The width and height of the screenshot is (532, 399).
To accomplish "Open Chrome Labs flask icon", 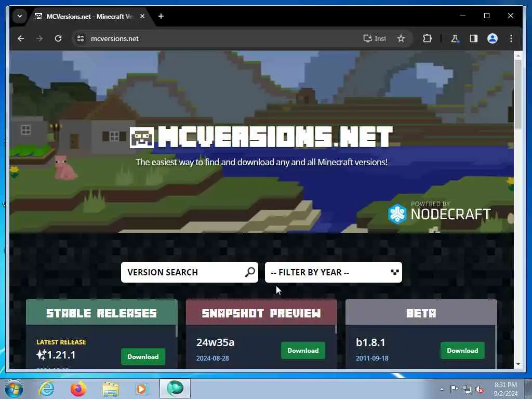I will [455, 38].
